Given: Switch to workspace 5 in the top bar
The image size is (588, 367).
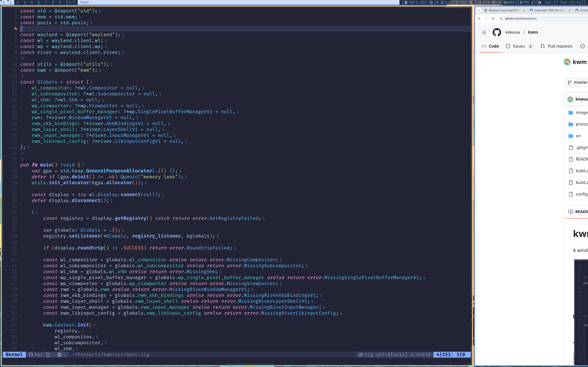Looking at the screenshot, I should click(x=32, y=2).
